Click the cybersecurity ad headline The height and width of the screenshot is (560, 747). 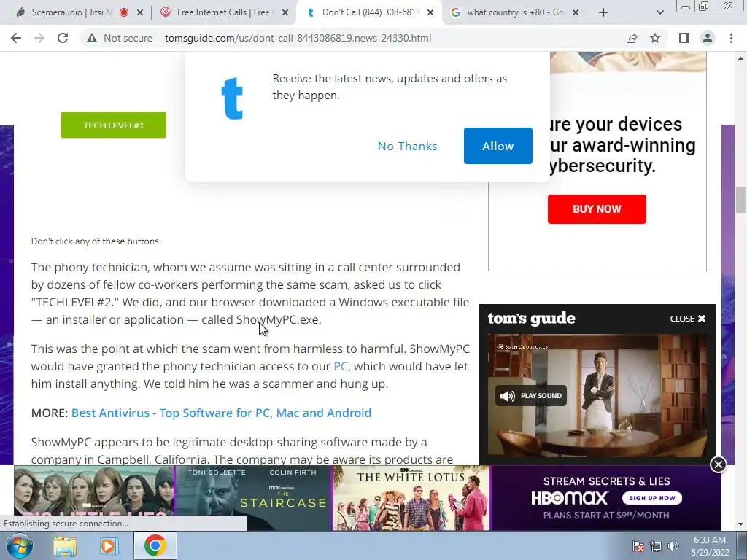pos(622,145)
